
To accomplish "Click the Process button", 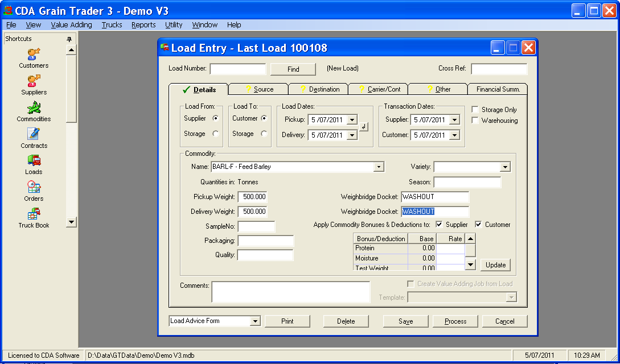I will coord(455,321).
